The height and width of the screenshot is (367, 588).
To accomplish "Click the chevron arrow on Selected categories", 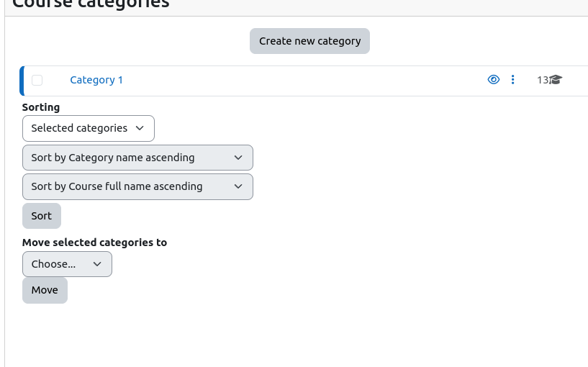I will pos(140,128).
